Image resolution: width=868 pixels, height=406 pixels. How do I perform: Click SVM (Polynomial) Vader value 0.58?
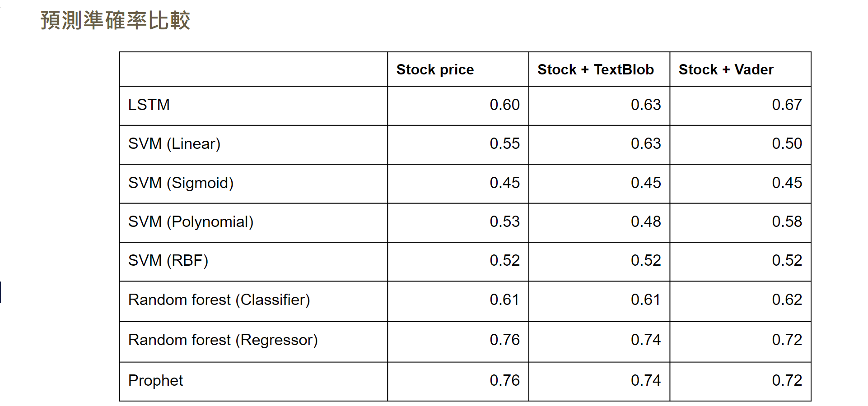tap(787, 222)
